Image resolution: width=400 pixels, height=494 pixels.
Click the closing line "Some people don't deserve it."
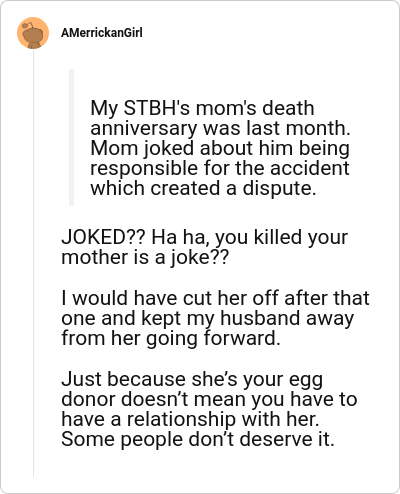[x=198, y=439]
